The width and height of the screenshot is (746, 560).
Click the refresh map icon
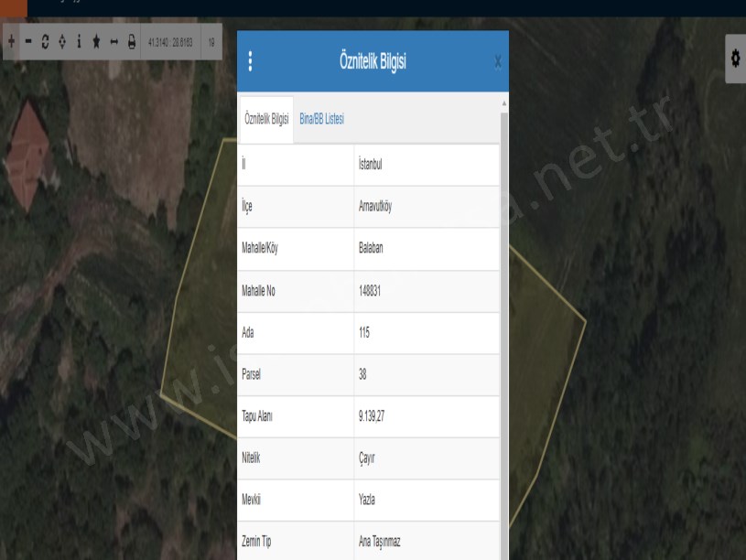(45, 42)
